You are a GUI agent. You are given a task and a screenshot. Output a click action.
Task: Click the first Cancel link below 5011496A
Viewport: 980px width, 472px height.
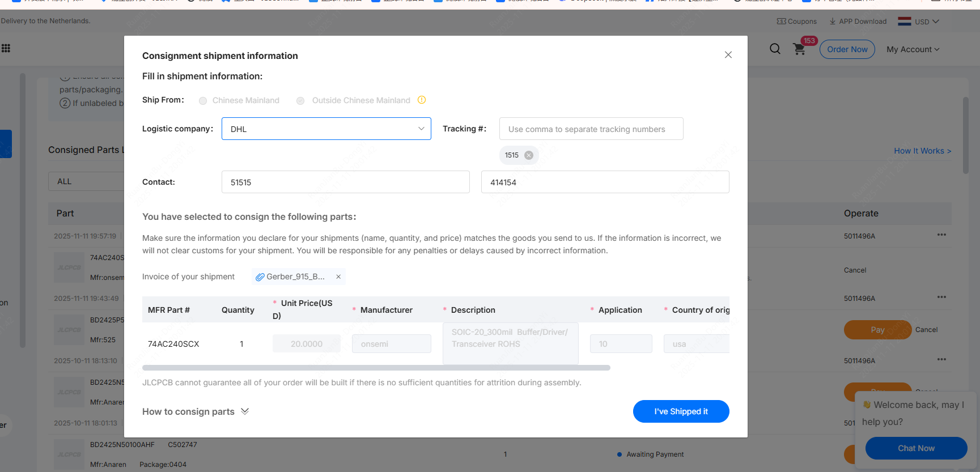[x=855, y=270]
